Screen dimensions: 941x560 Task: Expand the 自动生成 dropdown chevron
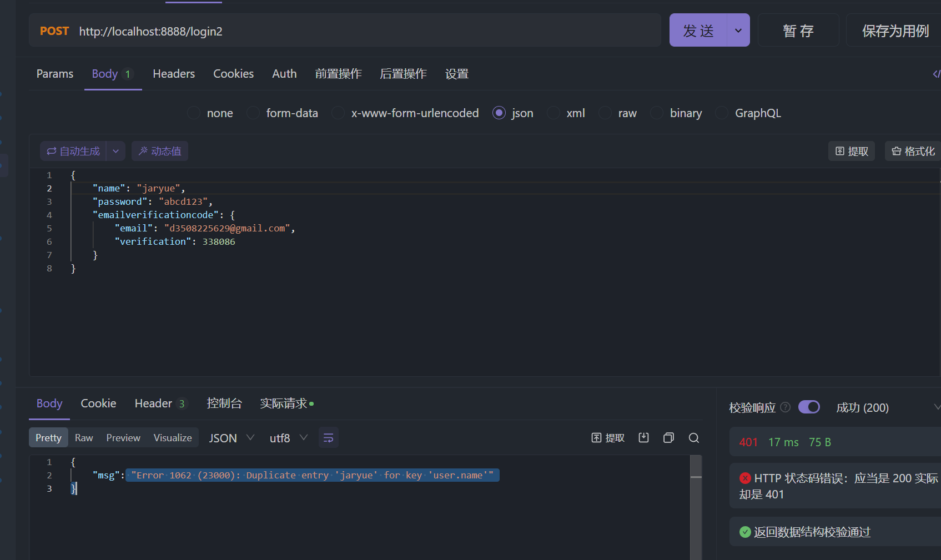pos(115,151)
